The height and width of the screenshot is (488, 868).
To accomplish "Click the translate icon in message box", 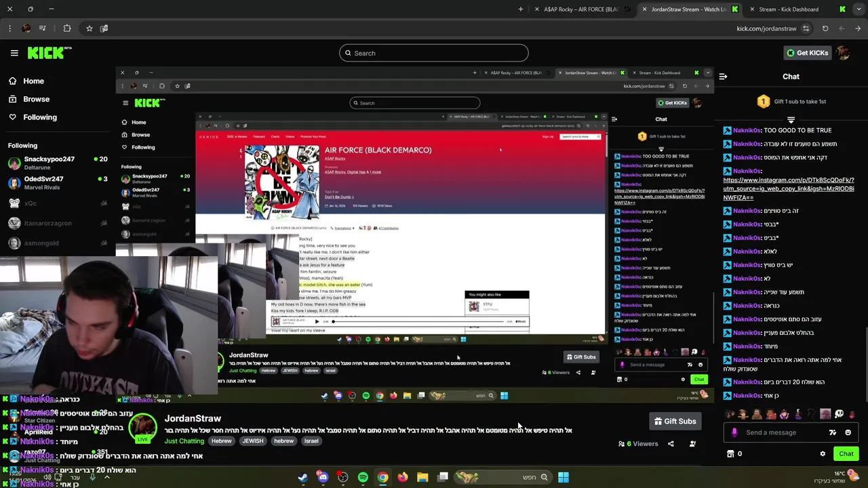I will pyautogui.click(x=833, y=432).
